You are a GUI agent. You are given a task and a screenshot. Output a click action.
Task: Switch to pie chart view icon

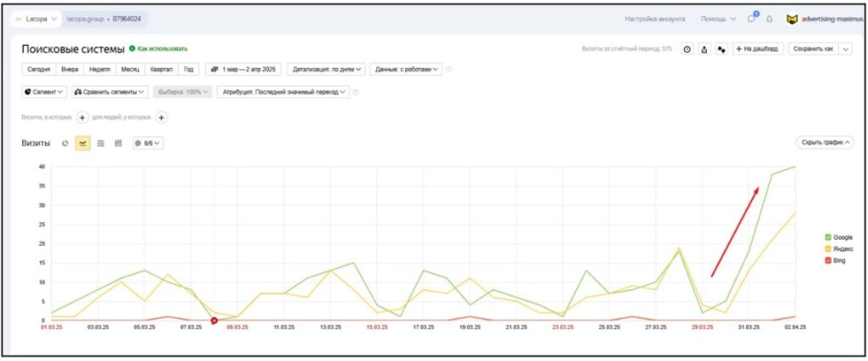(66, 143)
